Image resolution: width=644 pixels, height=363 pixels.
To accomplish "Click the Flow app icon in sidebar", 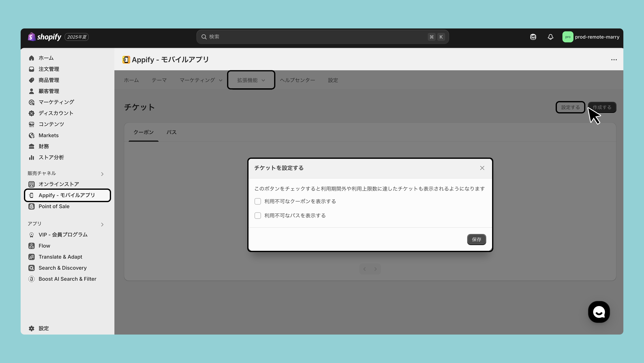I will point(32,246).
